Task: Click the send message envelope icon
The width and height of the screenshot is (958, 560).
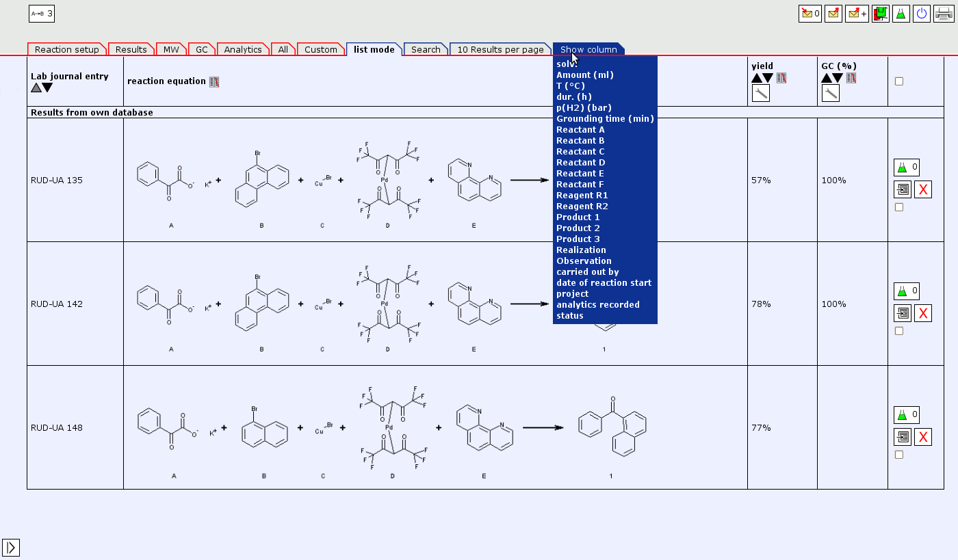Action: (x=833, y=13)
